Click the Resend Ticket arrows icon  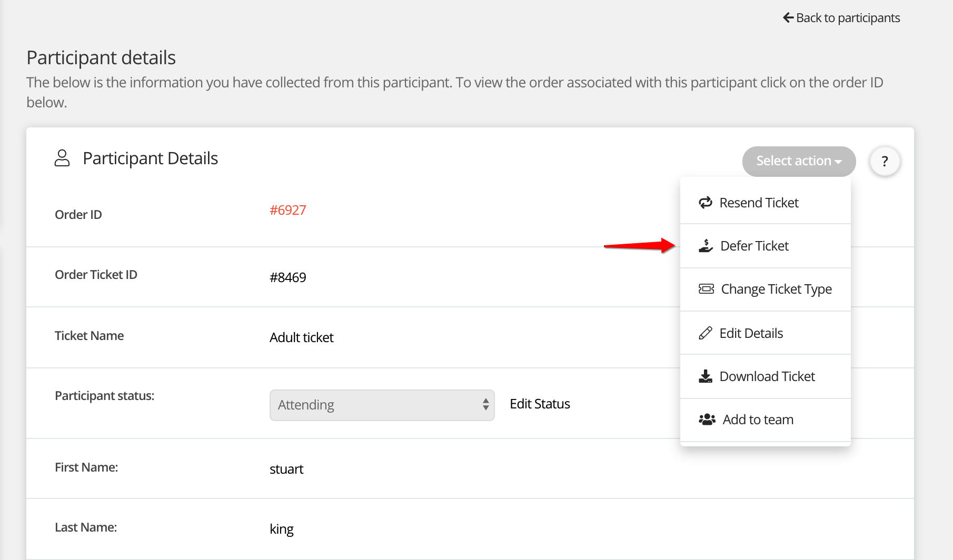[x=705, y=203]
